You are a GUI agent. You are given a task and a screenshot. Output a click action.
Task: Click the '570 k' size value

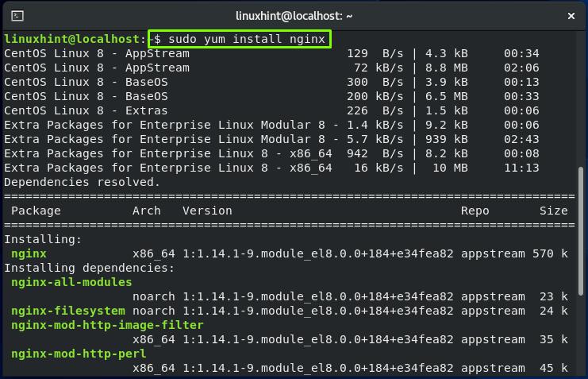pos(550,253)
